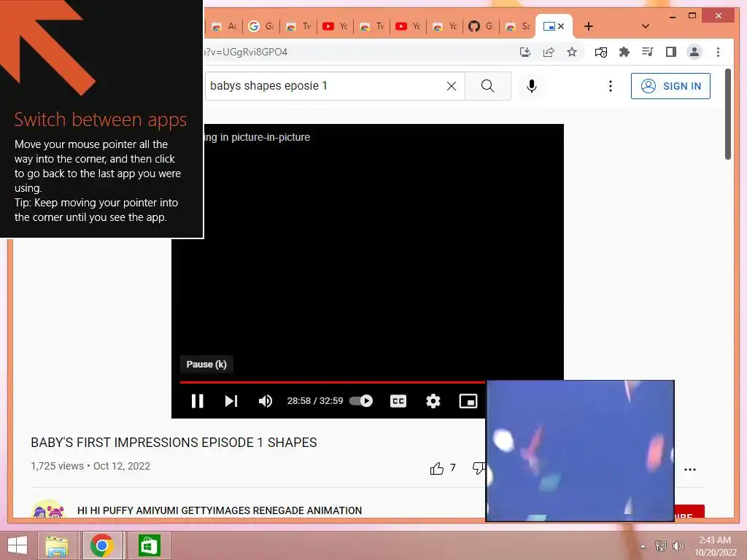Skip to the next video
This screenshot has height=560, width=747.
231,401
